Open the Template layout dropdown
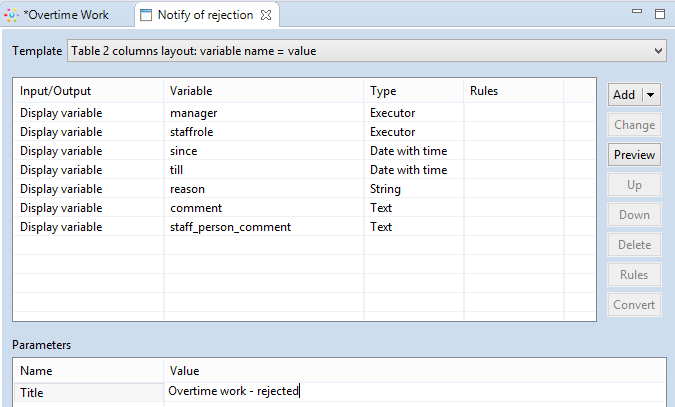675x407 pixels. [365, 50]
